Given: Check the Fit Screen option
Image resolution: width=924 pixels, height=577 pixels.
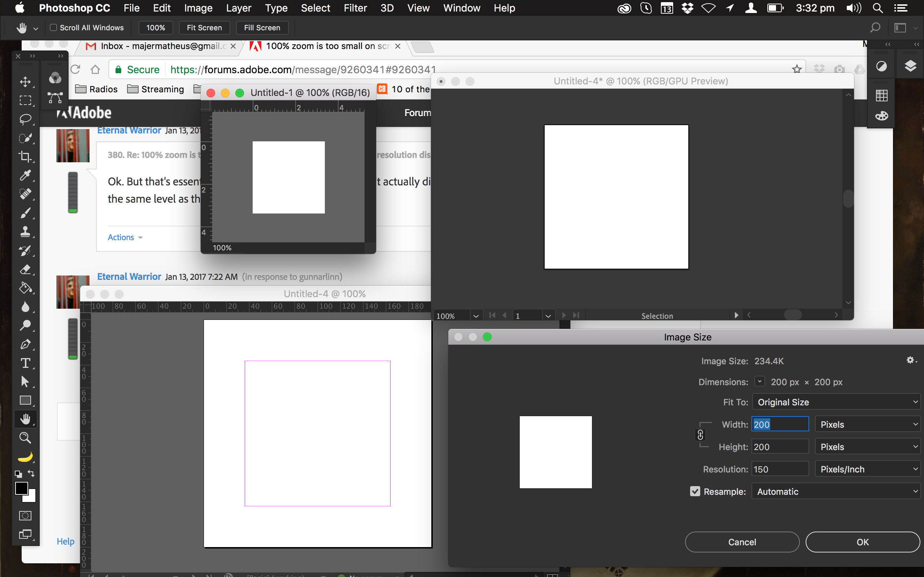Looking at the screenshot, I should pos(204,27).
